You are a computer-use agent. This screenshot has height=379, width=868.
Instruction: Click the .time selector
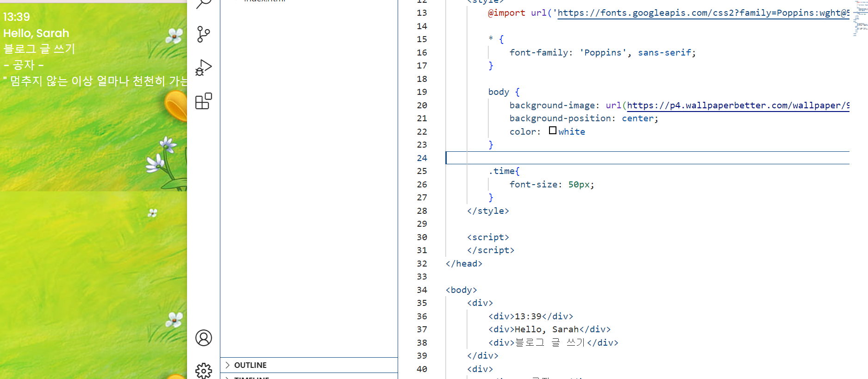pos(501,171)
